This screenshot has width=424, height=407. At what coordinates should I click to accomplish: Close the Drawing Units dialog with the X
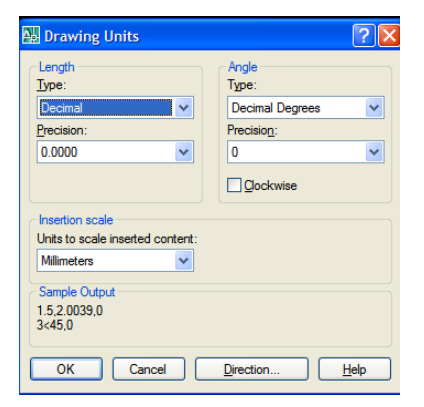pyautogui.click(x=389, y=35)
